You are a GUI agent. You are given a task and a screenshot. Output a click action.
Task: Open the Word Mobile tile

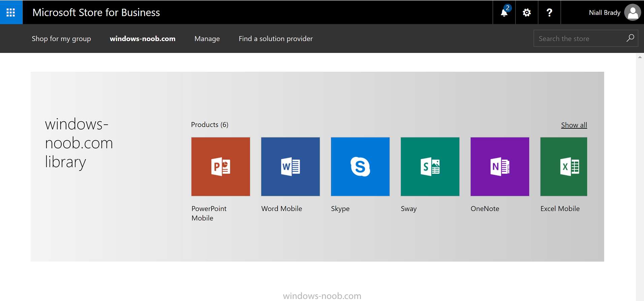(290, 167)
